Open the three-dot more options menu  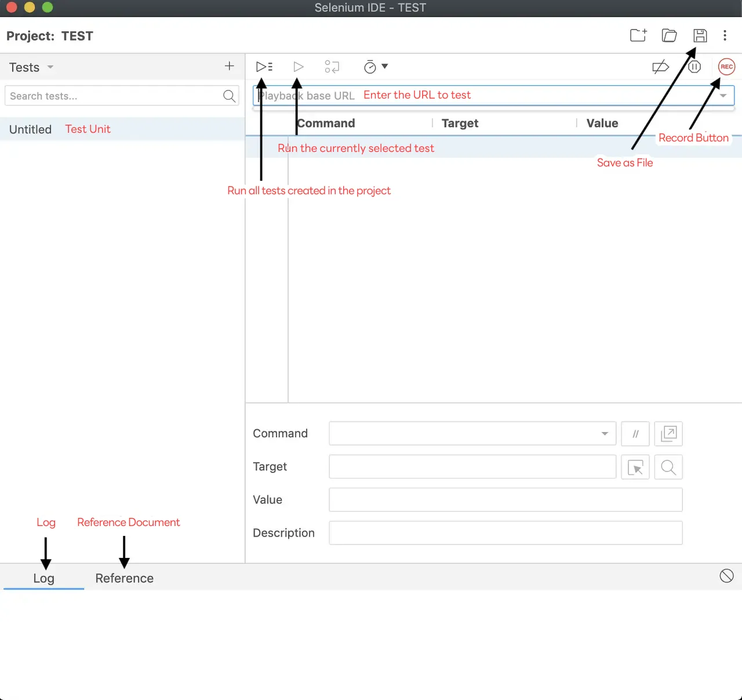[725, 35]
